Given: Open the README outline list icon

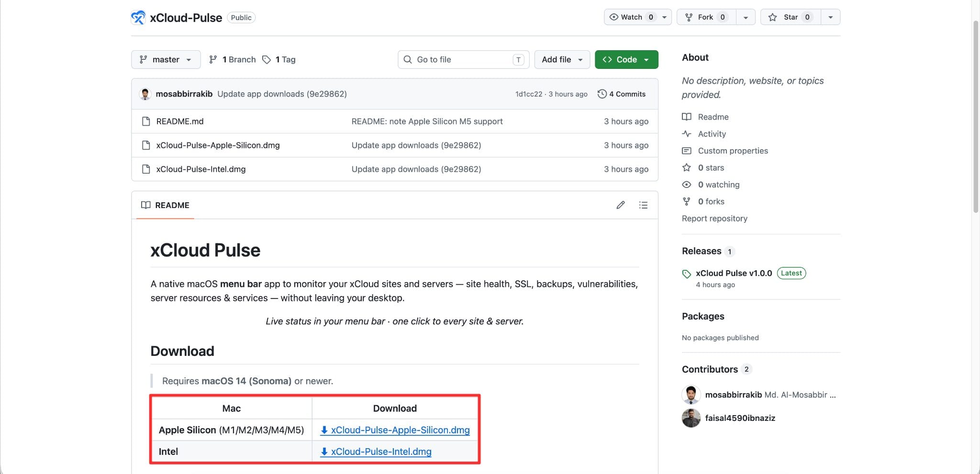Looking at the screenshot, I should point(643,205).
